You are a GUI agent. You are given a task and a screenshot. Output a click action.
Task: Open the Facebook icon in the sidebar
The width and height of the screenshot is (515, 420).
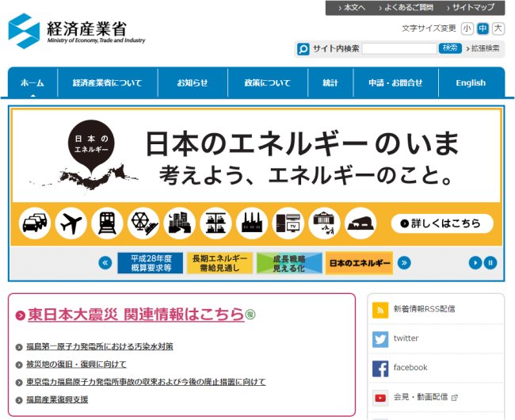pos(380,368)
